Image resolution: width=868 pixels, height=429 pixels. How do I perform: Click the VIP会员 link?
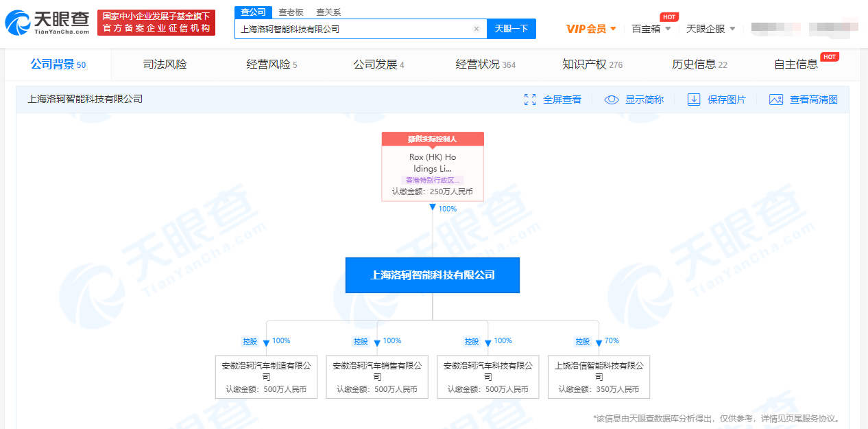click(x=586, y=29)
